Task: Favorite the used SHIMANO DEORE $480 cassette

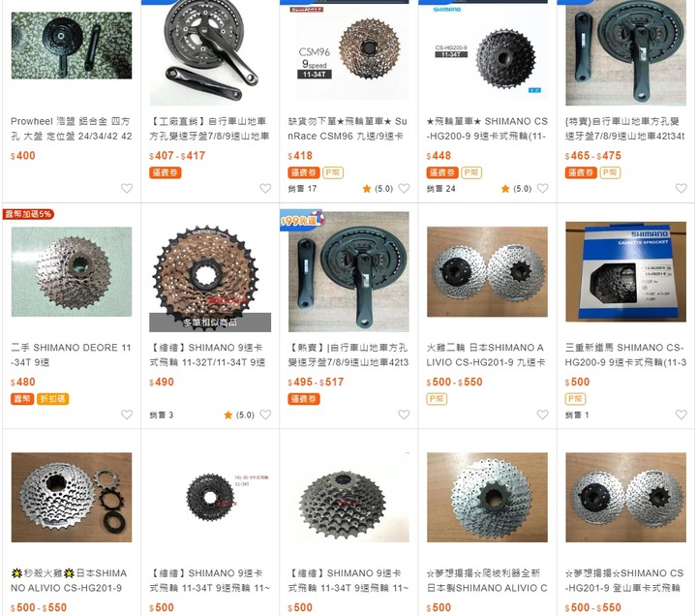Action: tap(127, 415)
